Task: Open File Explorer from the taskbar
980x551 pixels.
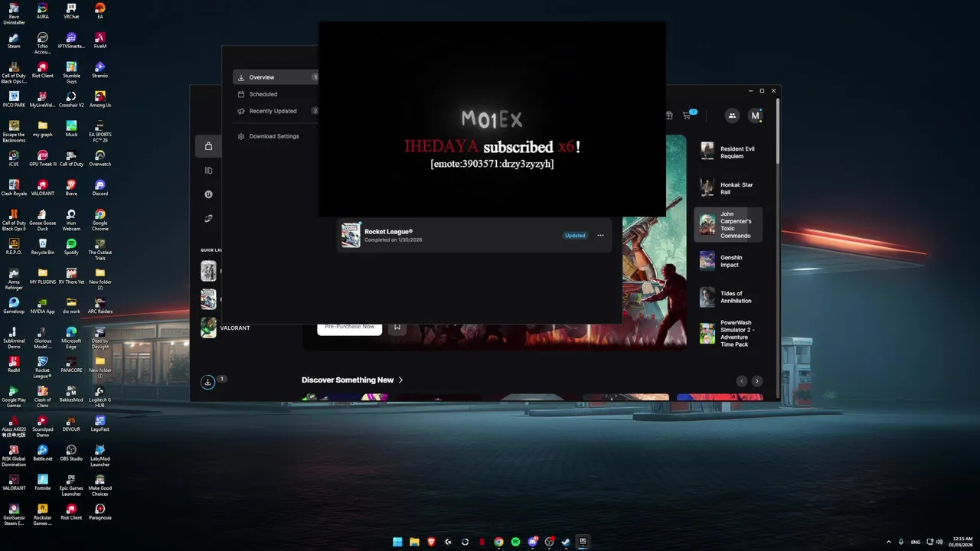Action: coord(414,542)
